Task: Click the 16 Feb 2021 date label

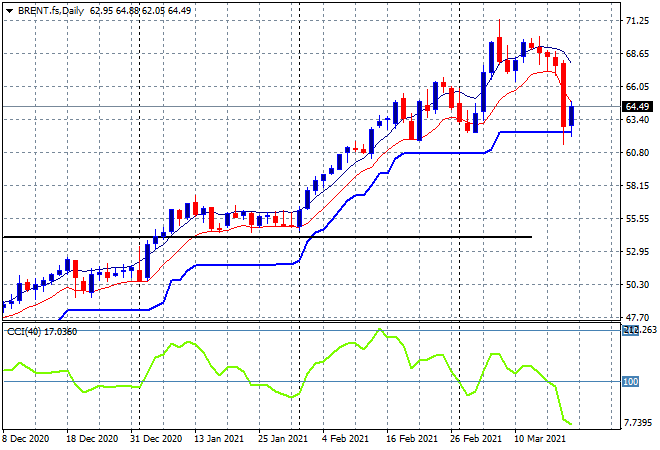Action: click(x=412, y=439)
